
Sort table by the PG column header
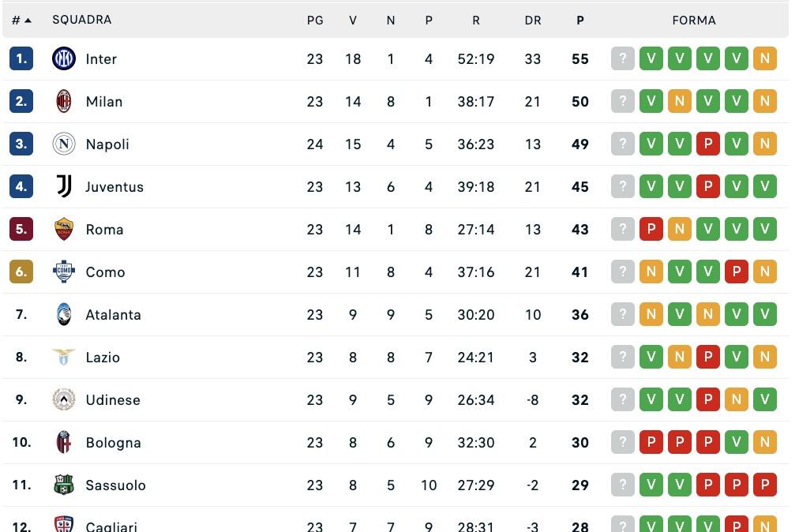click(x=315, y=21)
